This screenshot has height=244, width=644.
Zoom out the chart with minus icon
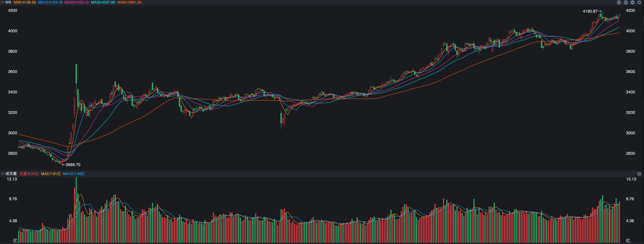tap(632, 2)
